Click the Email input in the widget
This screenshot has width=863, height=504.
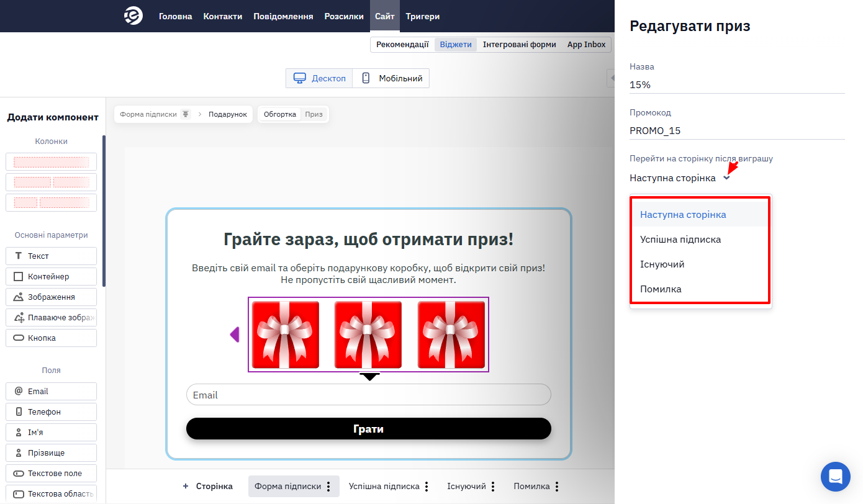pos(369,395)
